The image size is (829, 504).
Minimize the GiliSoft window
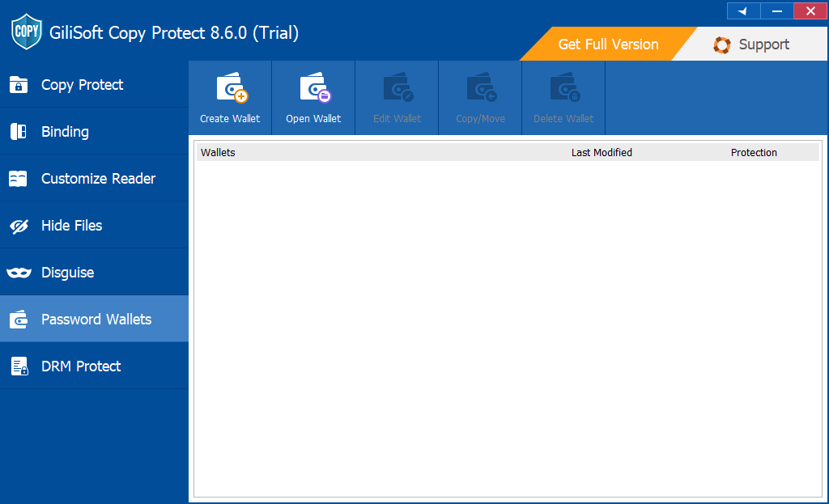776,11
